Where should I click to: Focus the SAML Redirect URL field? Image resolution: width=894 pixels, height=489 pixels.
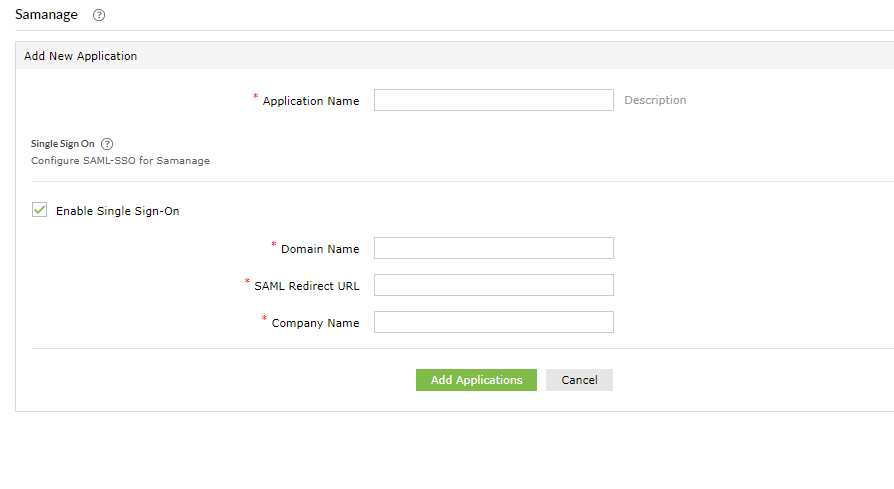coord(494,285)
